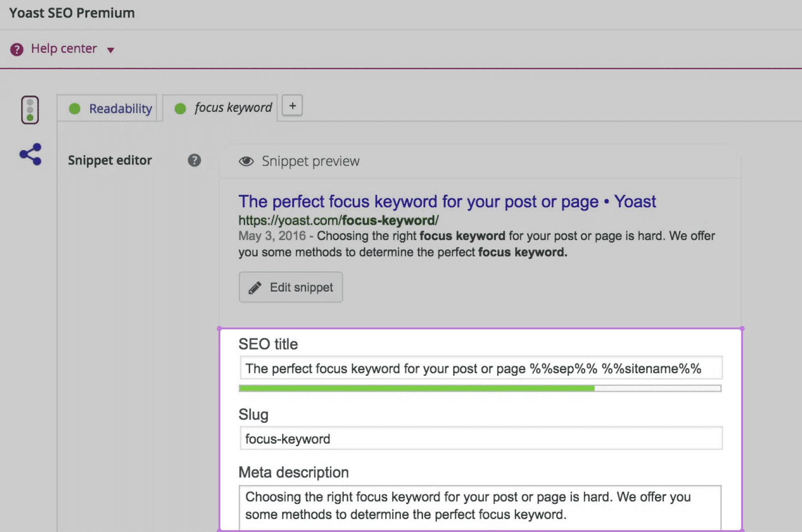Click inside the Meta description textarea

(x=479, y=506)
